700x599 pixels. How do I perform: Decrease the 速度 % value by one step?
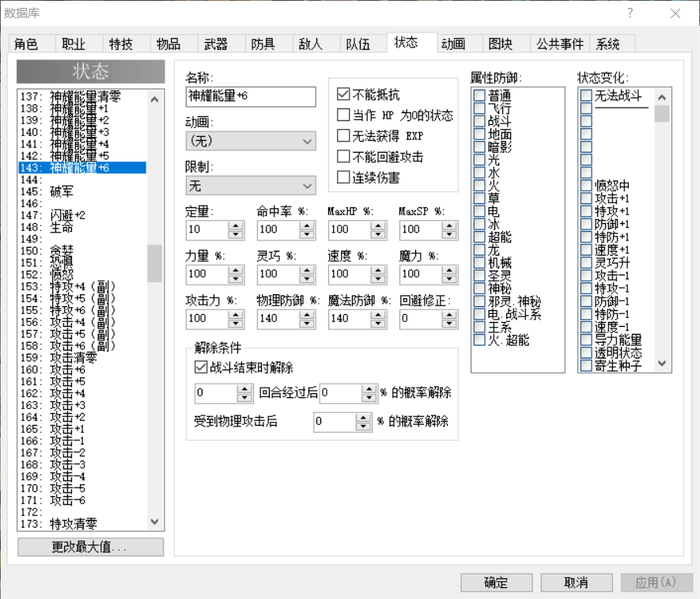378,279
